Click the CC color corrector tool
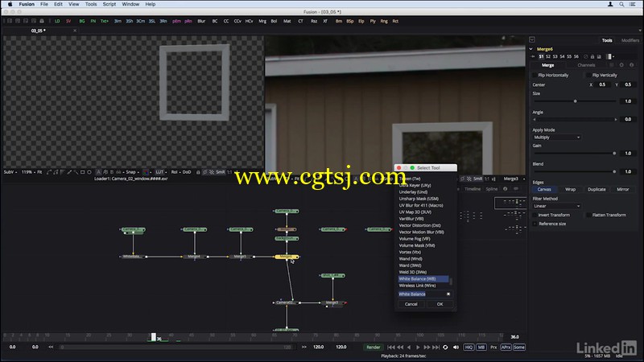This screenshot has height=362, width=644. (226, 21)
